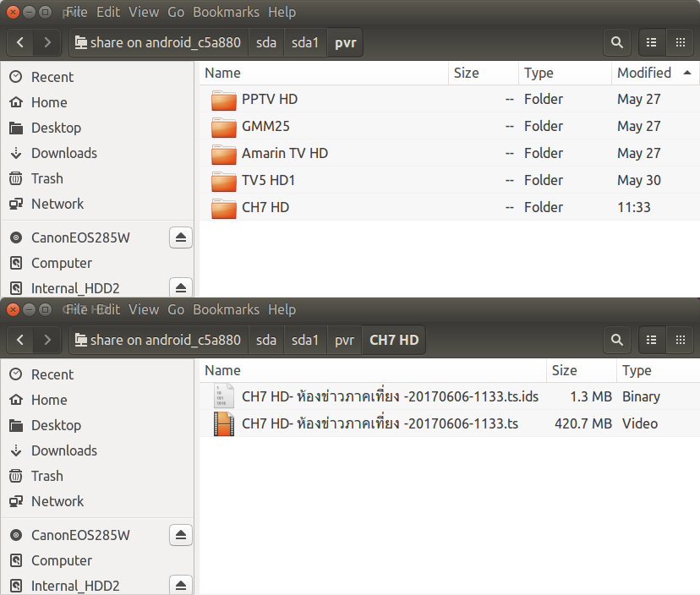Click 'sda' path segment in pvr window
The image size is (700, 595).
point(266,42)
